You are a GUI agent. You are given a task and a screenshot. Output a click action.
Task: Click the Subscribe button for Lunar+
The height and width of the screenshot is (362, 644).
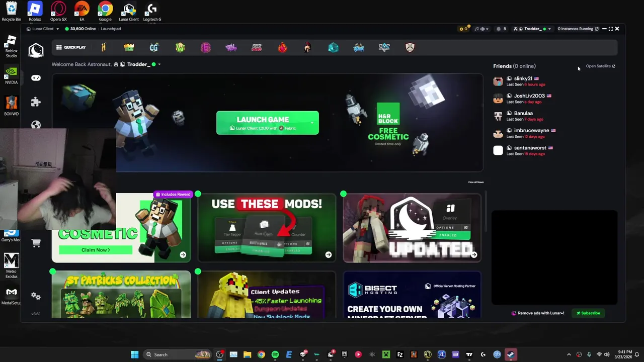(588, 313)
